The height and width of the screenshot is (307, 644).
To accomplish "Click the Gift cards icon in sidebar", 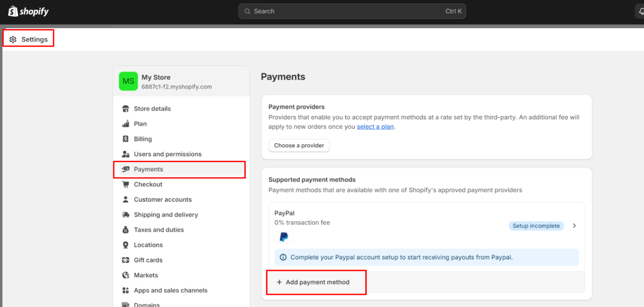I will [x=125, y=260].
